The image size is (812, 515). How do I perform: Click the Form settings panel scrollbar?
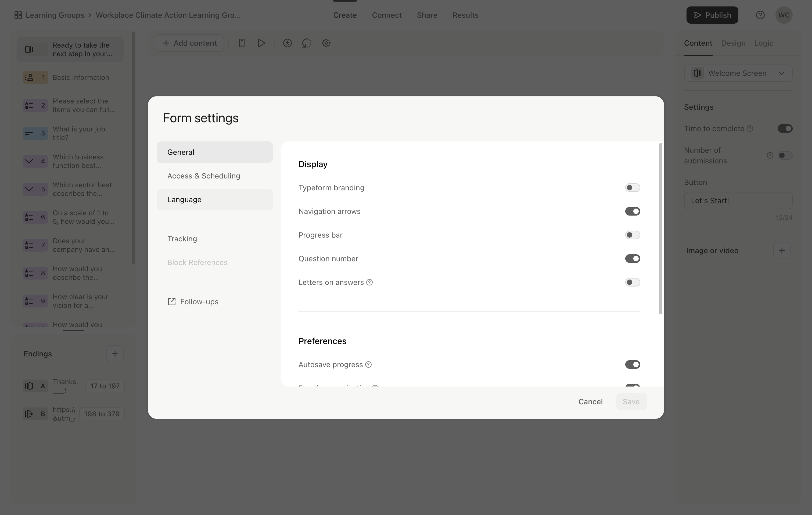click(x=661, y=229)
